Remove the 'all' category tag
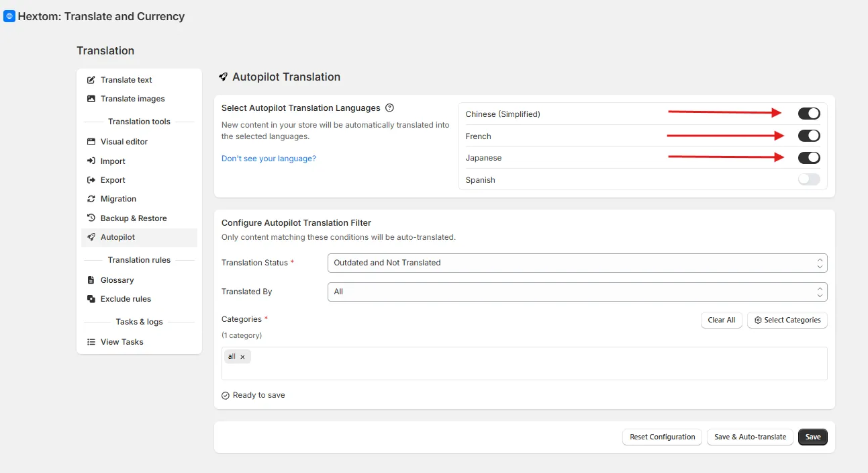Screen dimensions: 868x473 (242, 357)
